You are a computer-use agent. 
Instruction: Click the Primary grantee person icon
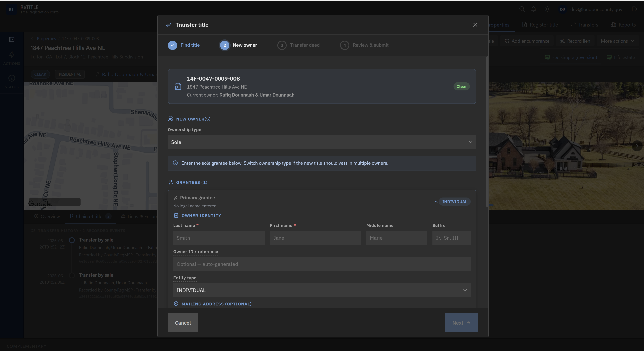click(x=176, y=198)
